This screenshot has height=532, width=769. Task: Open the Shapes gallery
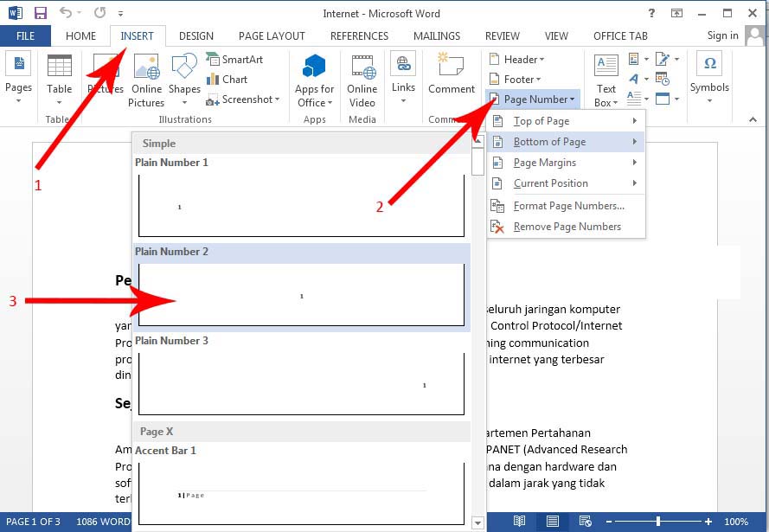point(184,80)
